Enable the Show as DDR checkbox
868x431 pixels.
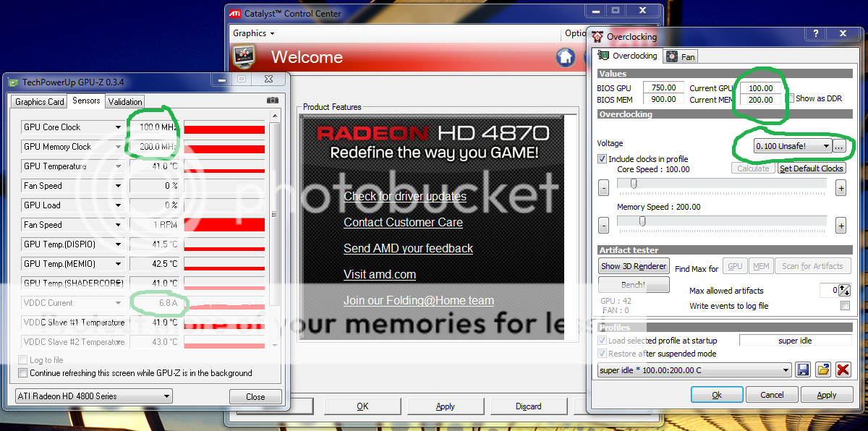pos(791,98)
